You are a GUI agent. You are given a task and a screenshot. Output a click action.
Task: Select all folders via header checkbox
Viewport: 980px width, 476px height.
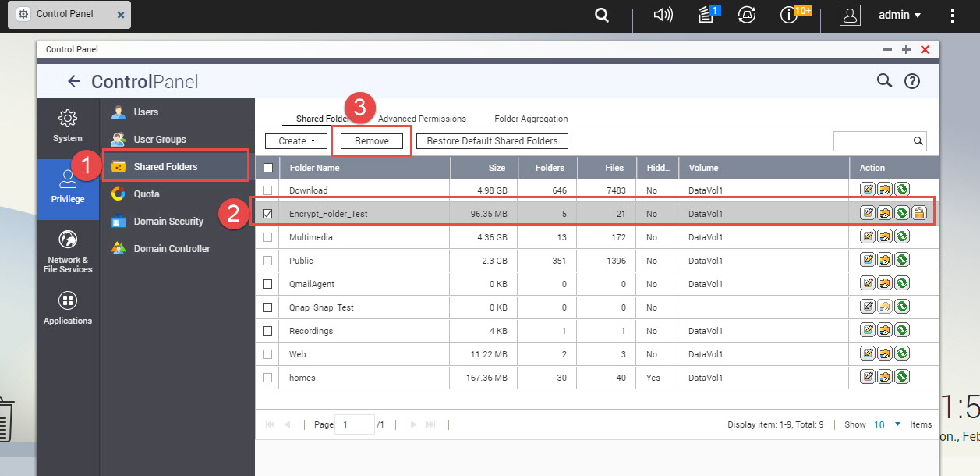(267, 167)
